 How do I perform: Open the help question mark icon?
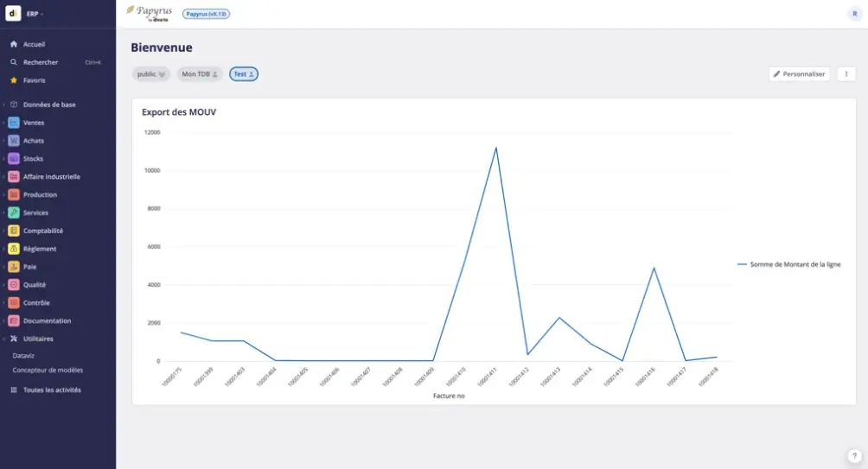pos(854,456)
